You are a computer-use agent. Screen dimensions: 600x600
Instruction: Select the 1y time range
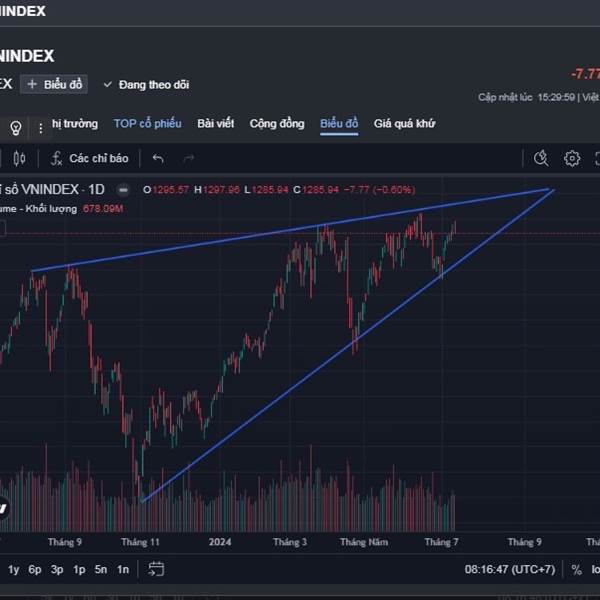point(14,570)
